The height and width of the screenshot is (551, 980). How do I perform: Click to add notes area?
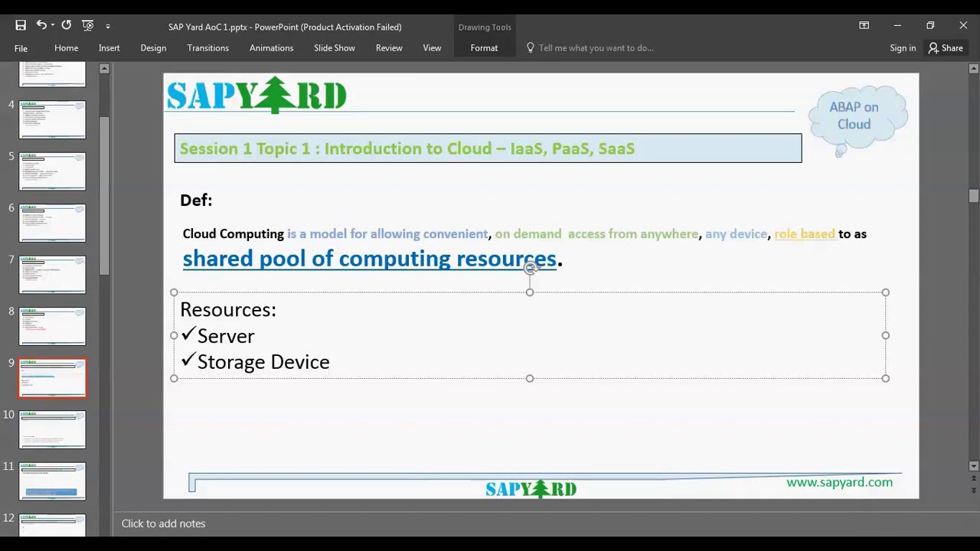point(163,523)
